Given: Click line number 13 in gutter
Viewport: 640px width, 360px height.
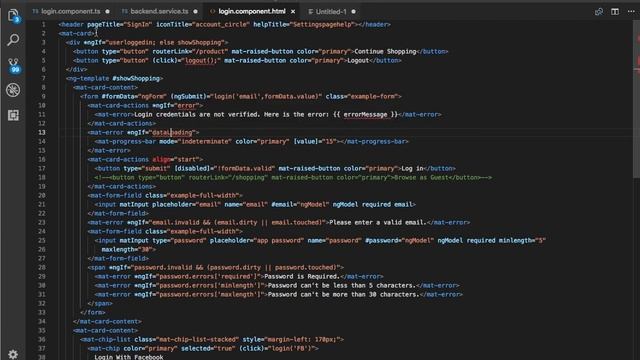Looking at the screenshot, I should tap(42, 132).
